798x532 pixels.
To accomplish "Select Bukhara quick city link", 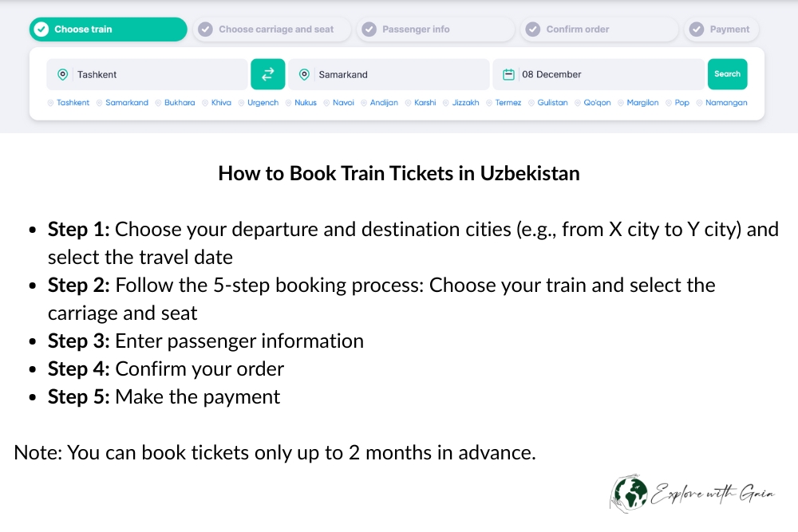I will (179, 103).
